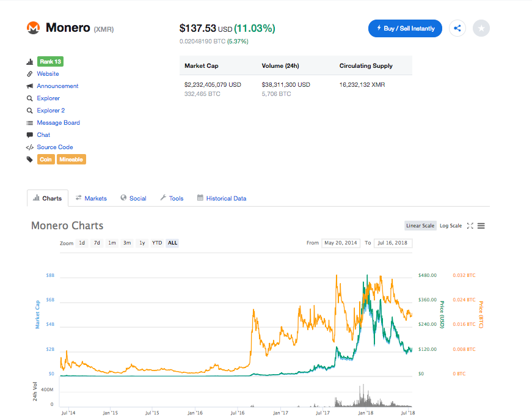Image resolution: width=532 pixels, height=420 pixels.
Task: Set chart zoom to 1d
Action: (x=82, y=243)
